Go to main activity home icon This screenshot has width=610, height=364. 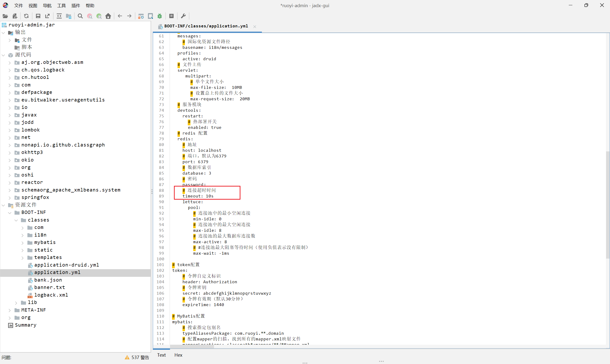[x=108, y=16]
